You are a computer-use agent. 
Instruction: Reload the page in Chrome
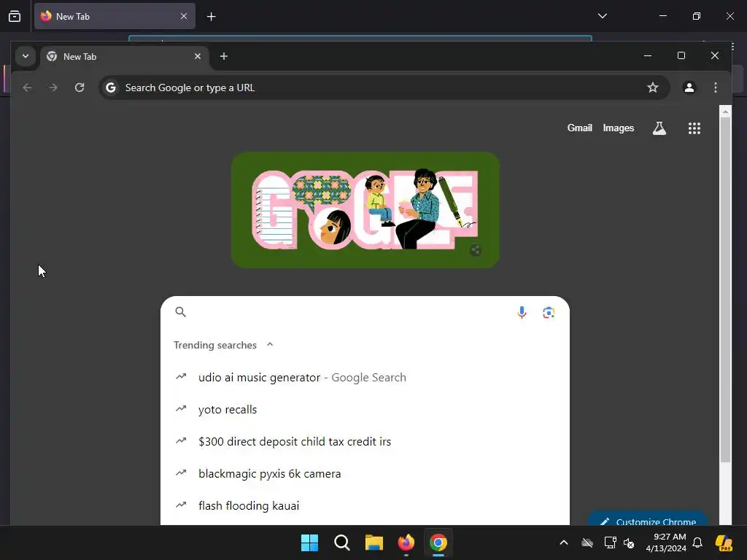click(80, 87)
